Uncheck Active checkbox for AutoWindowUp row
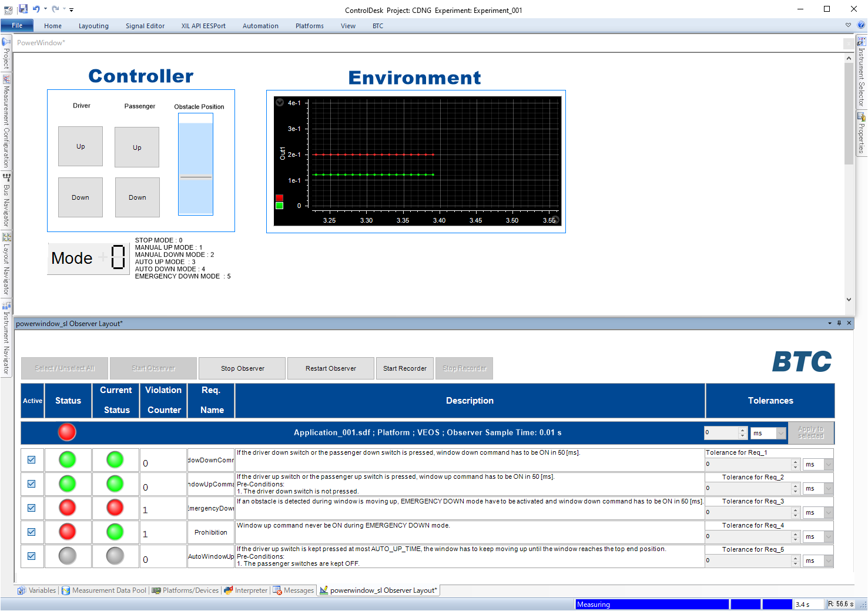This screenshot has width=868, height=611. point(32,556)
